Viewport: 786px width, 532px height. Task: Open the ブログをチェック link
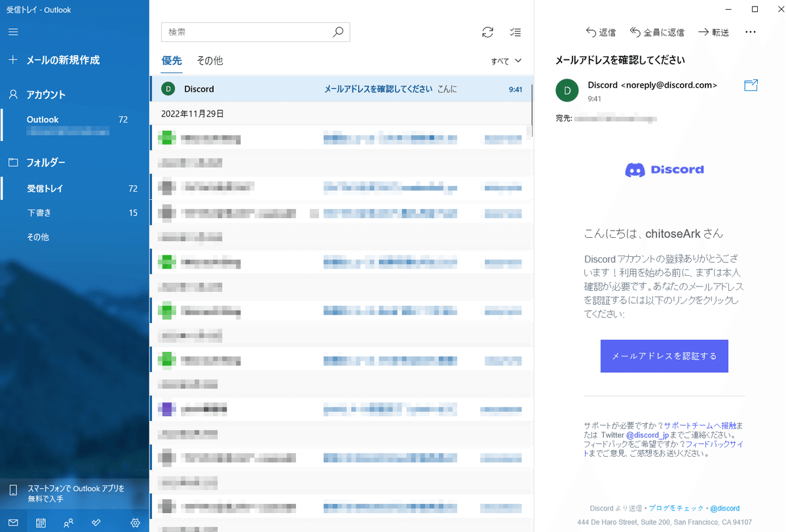coord(677,508)
